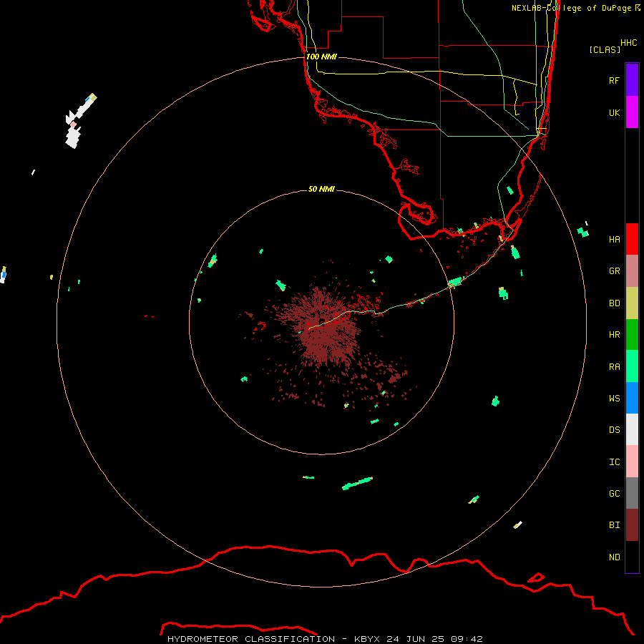Select the DS white legend swatch

pos(632,429)
